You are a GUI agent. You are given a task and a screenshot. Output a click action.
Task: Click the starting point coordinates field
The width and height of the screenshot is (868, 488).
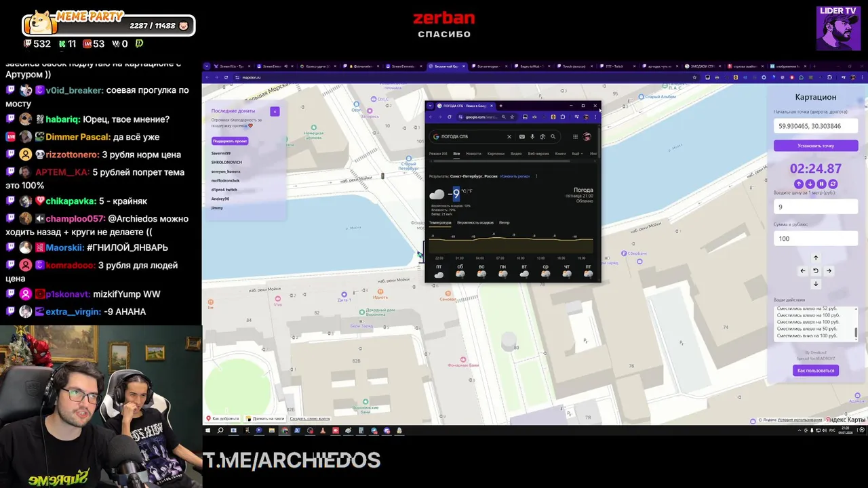click(816, 126)
